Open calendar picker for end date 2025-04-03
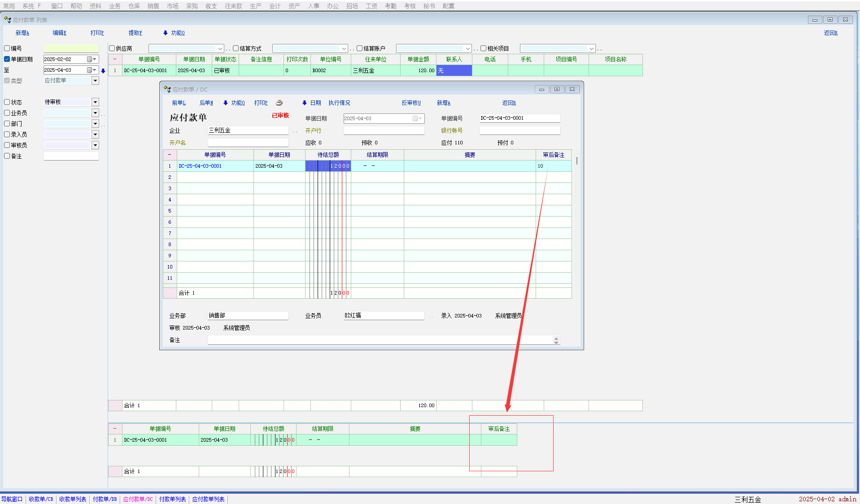The height and width of the screenshot is (504, 860). pyautogui.click(x=90, y=70)
